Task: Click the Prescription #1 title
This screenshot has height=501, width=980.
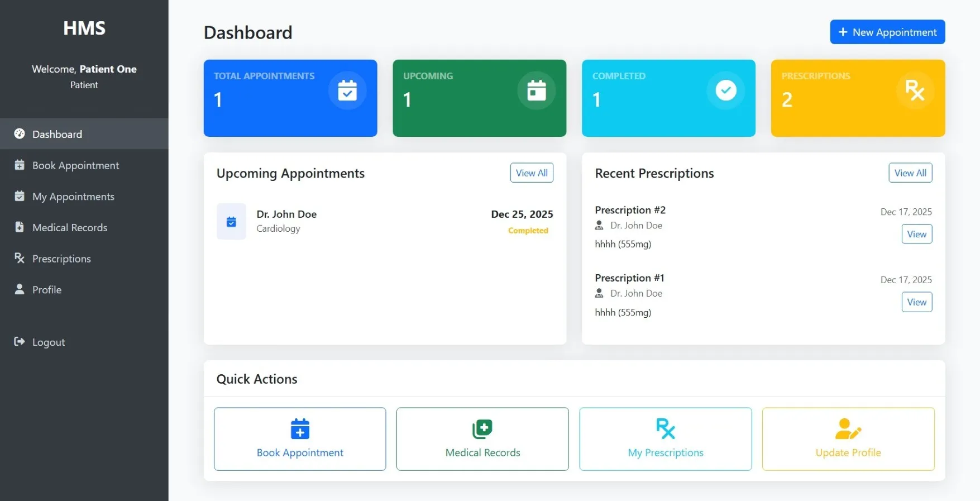Action: click(629, 278)
